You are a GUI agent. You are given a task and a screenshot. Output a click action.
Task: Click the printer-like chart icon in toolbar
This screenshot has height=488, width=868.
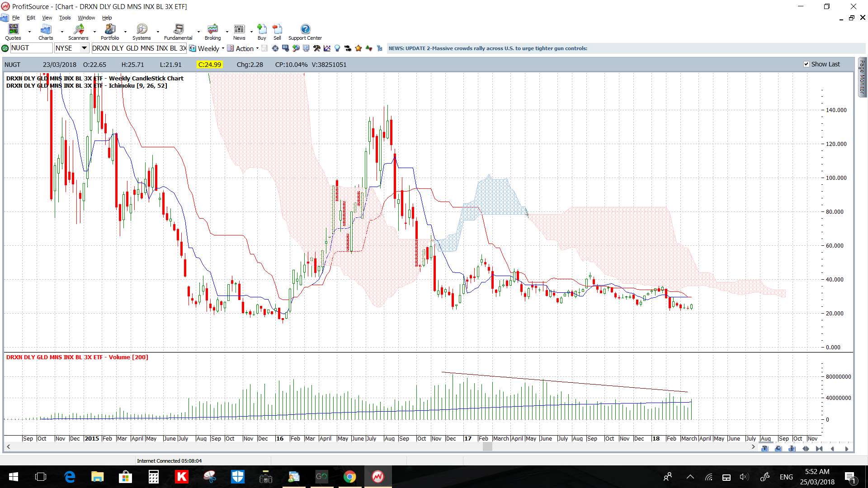pos(306,48)
